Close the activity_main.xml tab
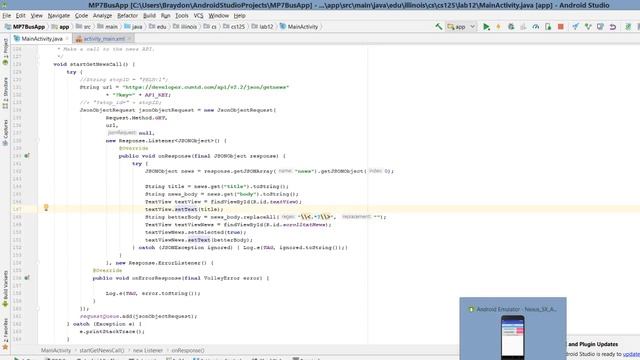 (x=129, y=38)
